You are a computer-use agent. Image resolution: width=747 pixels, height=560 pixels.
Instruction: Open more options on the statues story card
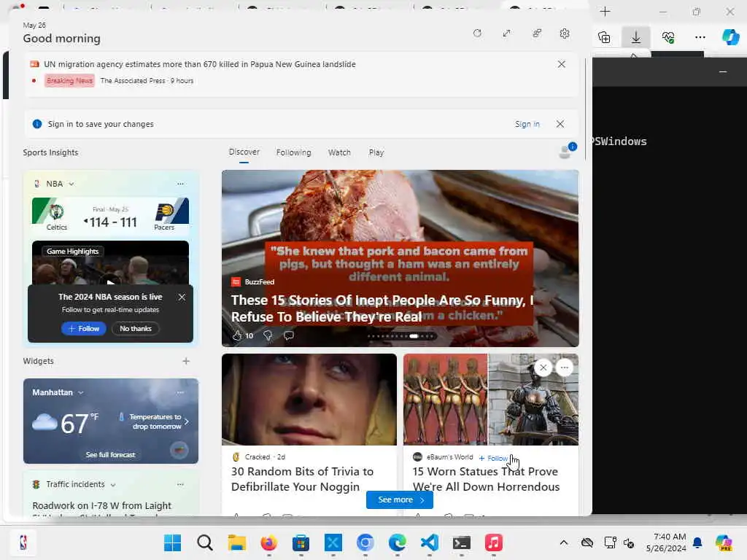(x=565, y=367)
